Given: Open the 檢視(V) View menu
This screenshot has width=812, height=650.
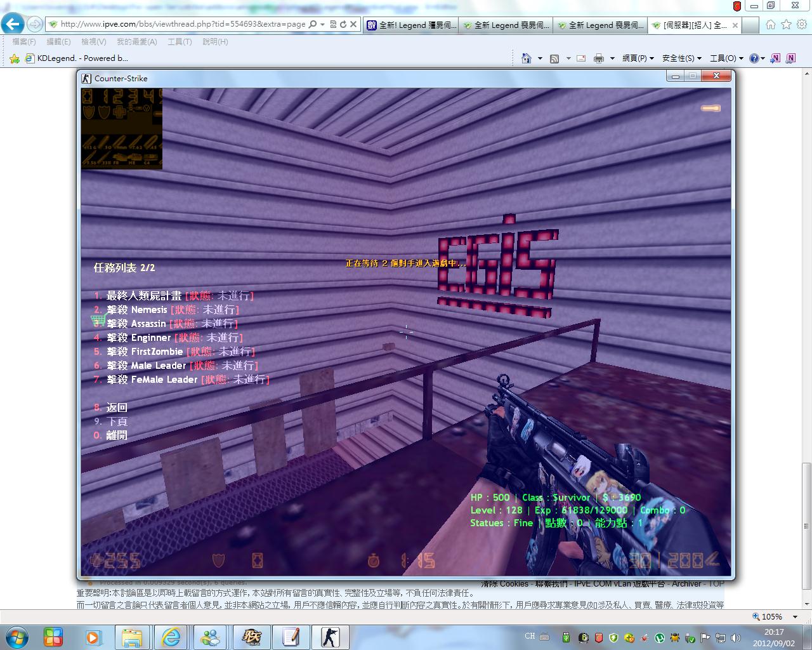Looking at the screenshot, I should coord(94,42).
